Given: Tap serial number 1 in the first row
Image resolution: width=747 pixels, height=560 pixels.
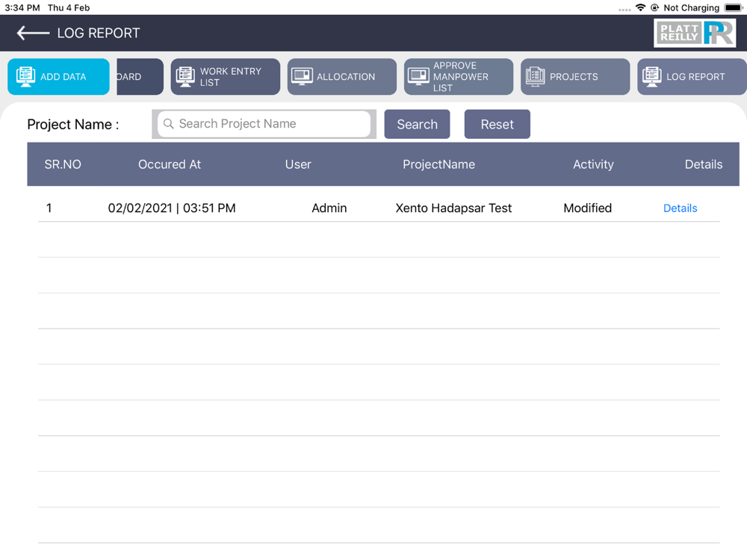Looking at the screenshot, I should [x=49, y=208].
